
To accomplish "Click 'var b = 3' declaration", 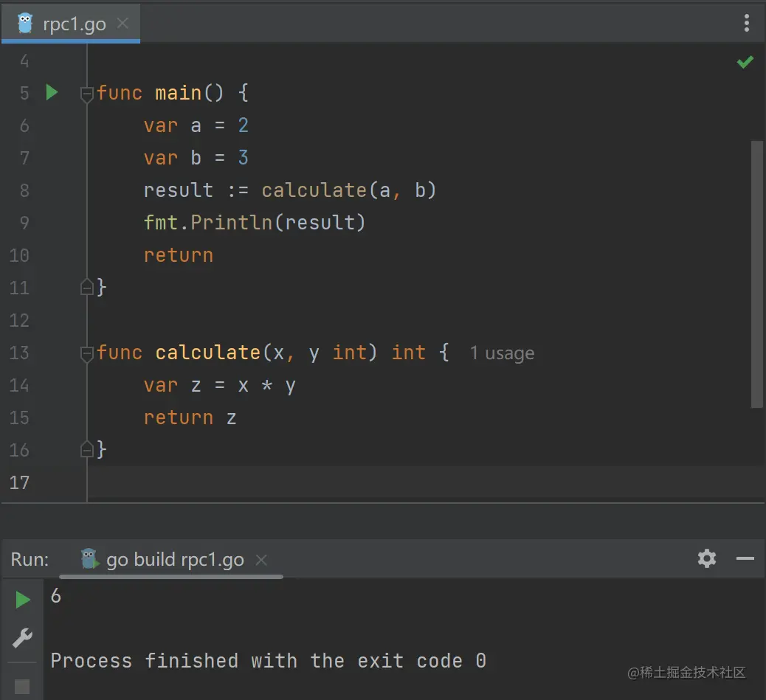I will click(196, 158).
